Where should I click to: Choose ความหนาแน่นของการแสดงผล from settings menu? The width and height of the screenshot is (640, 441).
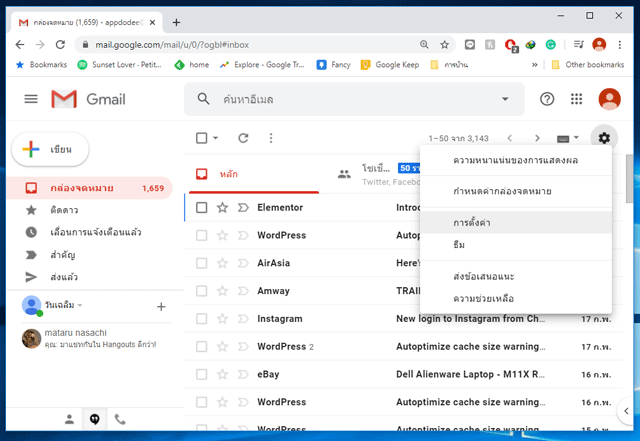coord(516,160)
